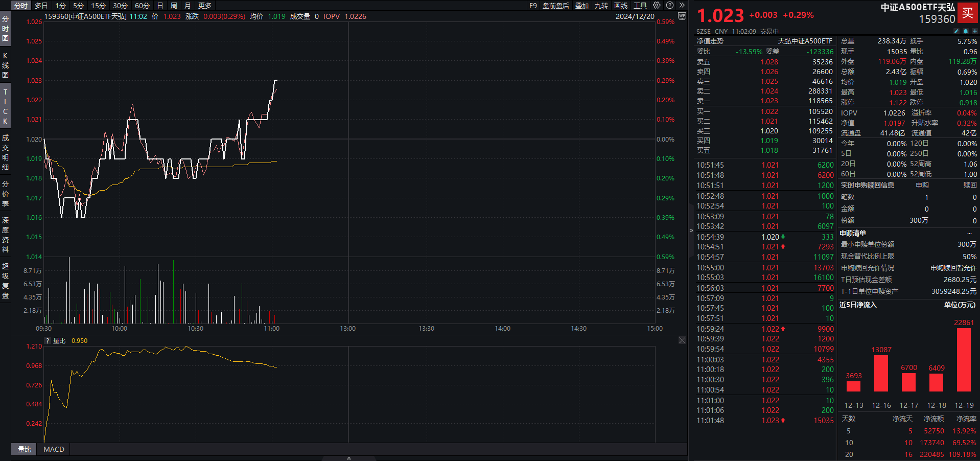Collapse the side panel using the middle splitter arrow
This screenshot has height=461, width=980.
pyautogui.click(x=691, y=230)
